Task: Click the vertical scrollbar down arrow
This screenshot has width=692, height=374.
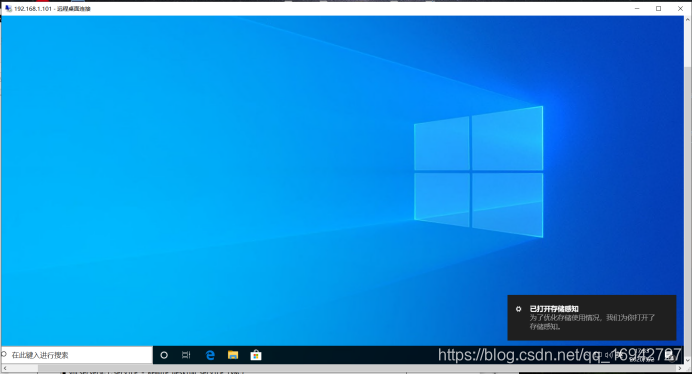Action: click(688, 360)
